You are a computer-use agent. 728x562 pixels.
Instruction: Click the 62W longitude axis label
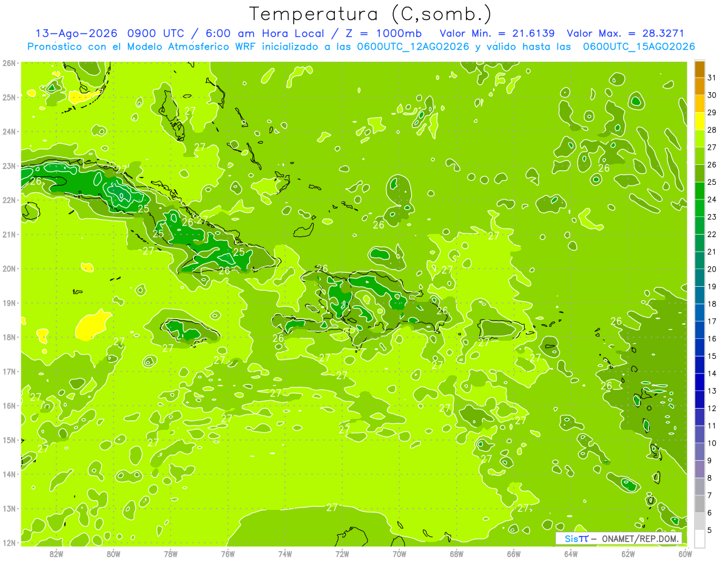pyautogui.click(x=628, y=554)
